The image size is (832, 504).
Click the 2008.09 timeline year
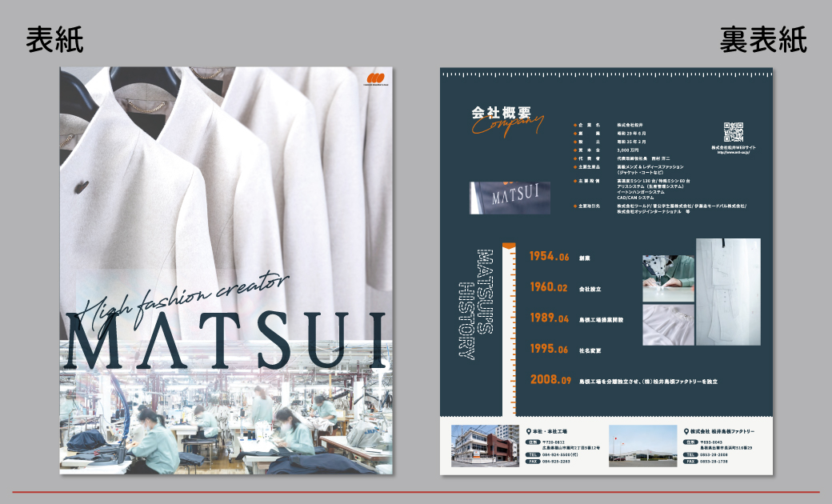pyautogui.click(x=550, y=380)
